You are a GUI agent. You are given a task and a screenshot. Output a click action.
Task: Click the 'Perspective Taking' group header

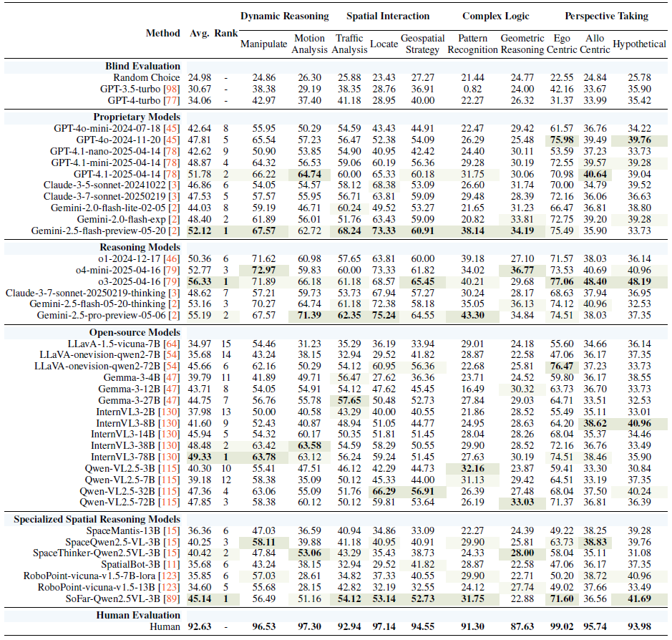(606, 16)
